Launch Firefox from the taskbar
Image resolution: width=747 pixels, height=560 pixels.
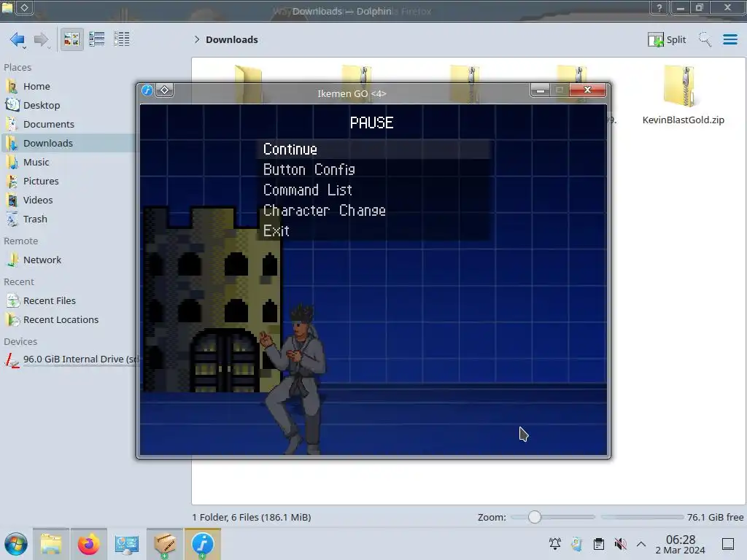click(x=88, y=544)
